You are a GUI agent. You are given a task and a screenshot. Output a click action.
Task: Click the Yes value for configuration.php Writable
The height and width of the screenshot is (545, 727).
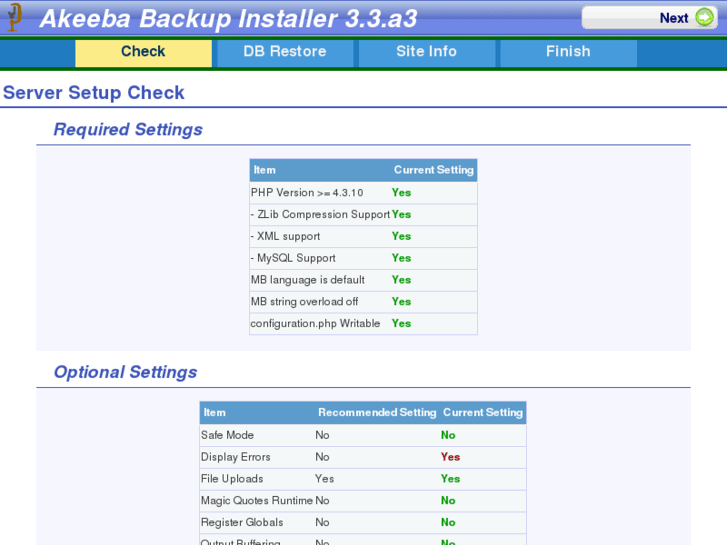pos(402,323)
